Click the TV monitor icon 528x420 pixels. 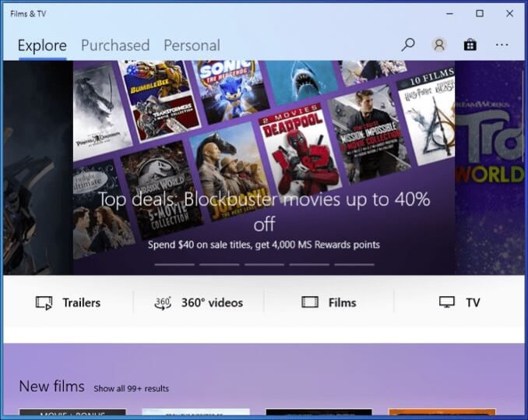tap(447, 302)
